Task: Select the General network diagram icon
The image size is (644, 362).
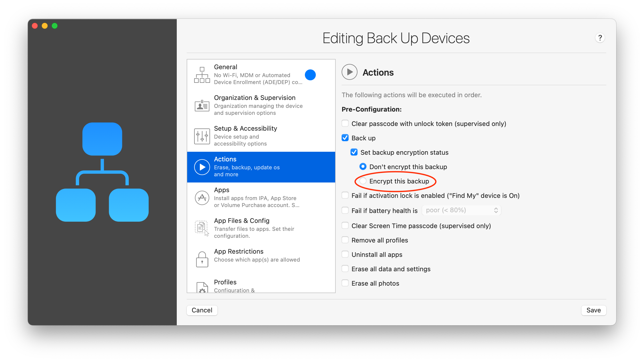Action: tap(202, 75)
